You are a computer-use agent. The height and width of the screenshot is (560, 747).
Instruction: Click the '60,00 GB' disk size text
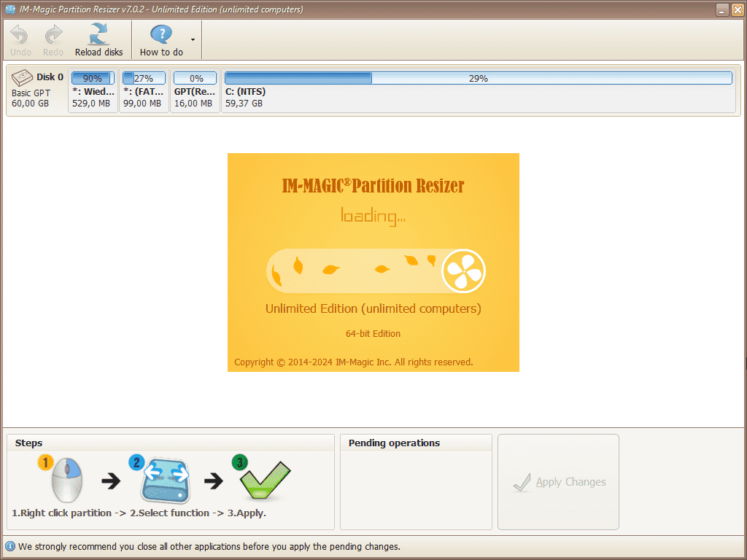(x=30, y=104)
